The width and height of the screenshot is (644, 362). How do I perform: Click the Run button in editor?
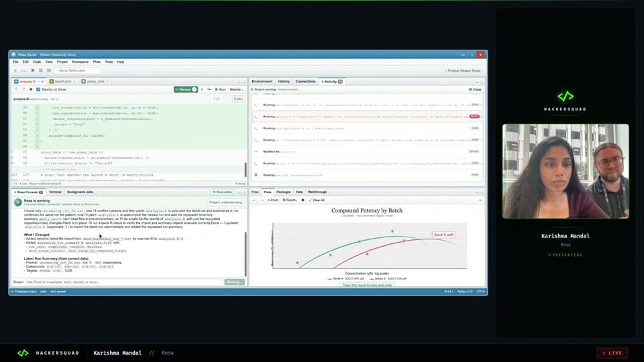[x=221, y=89]
